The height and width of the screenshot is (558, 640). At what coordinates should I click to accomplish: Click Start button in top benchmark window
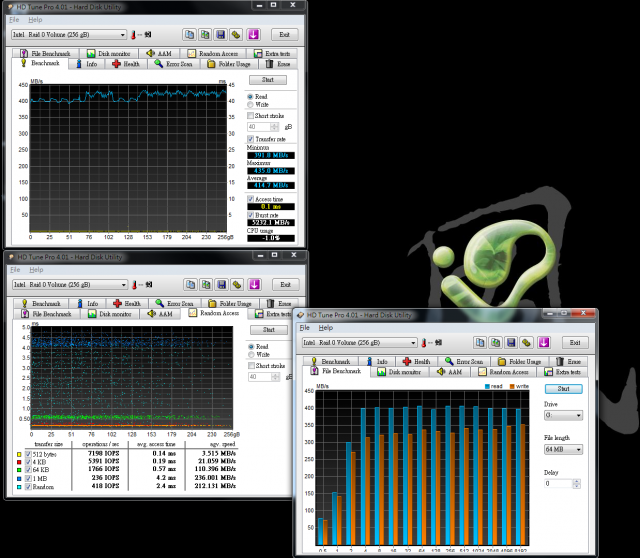point(268,80)
